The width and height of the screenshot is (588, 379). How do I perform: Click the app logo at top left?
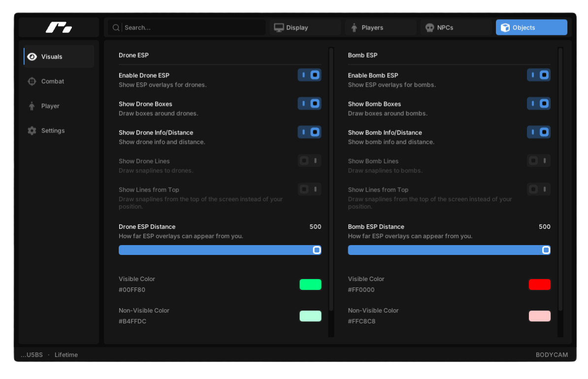[x=59, y=28]
